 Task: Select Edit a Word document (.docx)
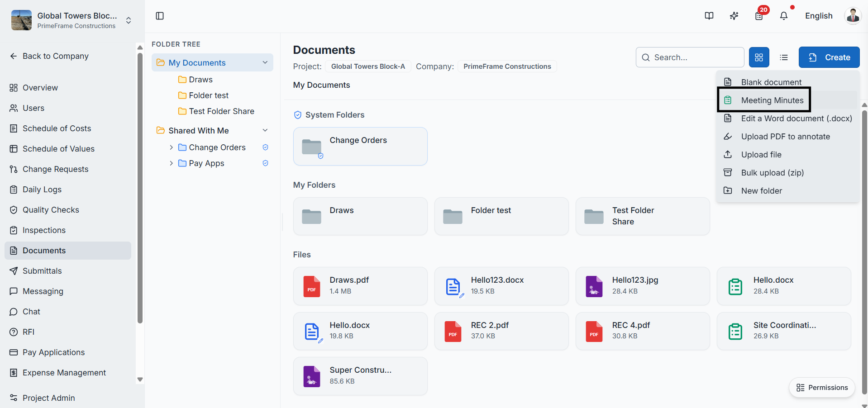click(787, 118)
